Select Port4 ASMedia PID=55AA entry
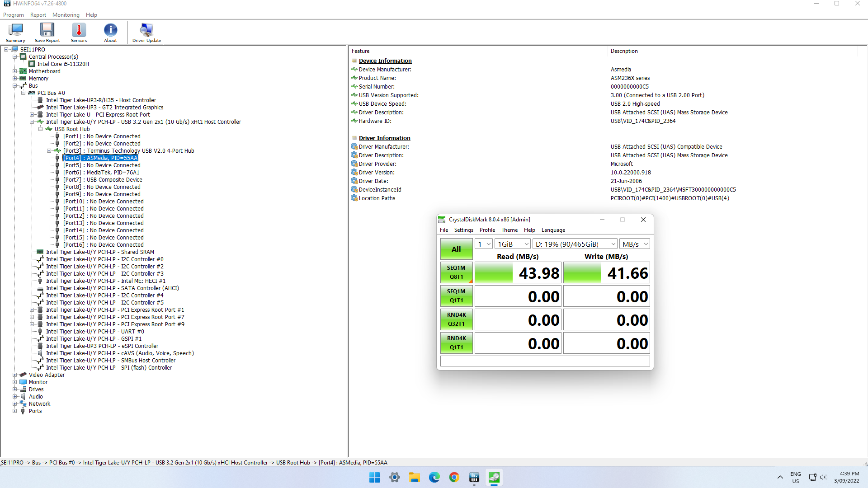868x488 pixels. (x=100, y=158)
